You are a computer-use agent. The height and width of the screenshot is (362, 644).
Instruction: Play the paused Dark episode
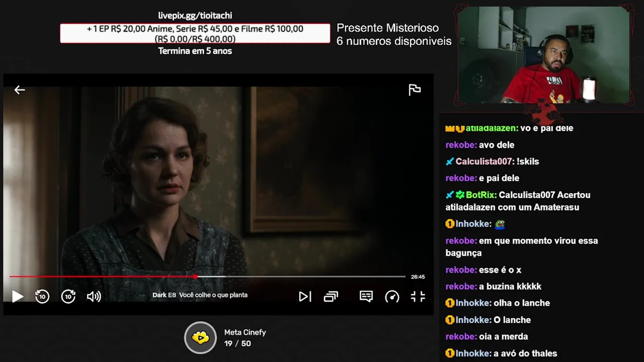[18, 297]
